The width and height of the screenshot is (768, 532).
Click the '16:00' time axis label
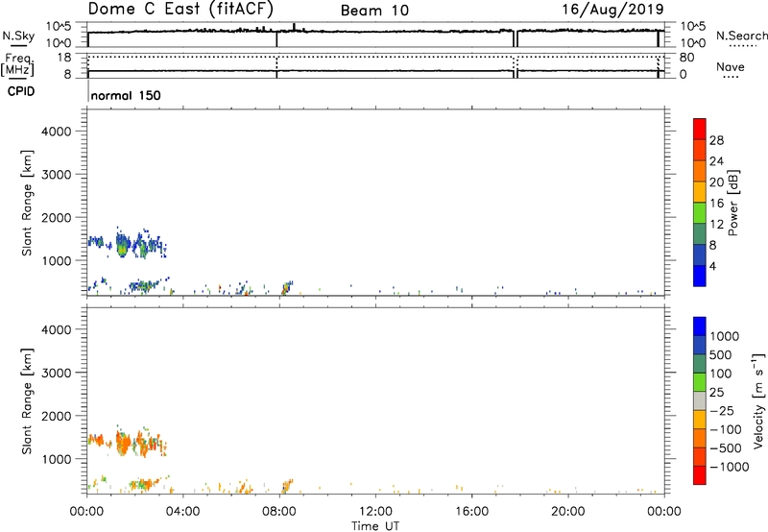coord(471,512)
